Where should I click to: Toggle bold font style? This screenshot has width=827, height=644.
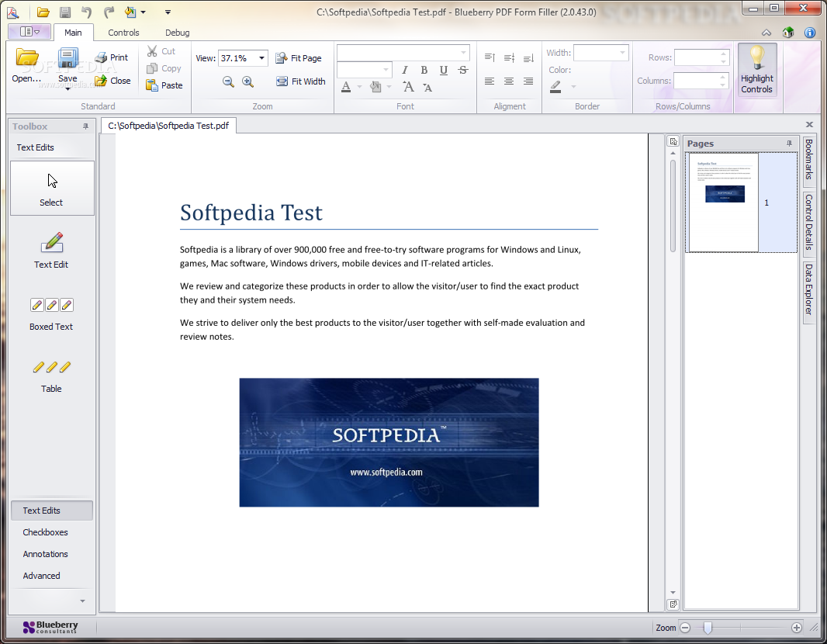pos(424,70)
